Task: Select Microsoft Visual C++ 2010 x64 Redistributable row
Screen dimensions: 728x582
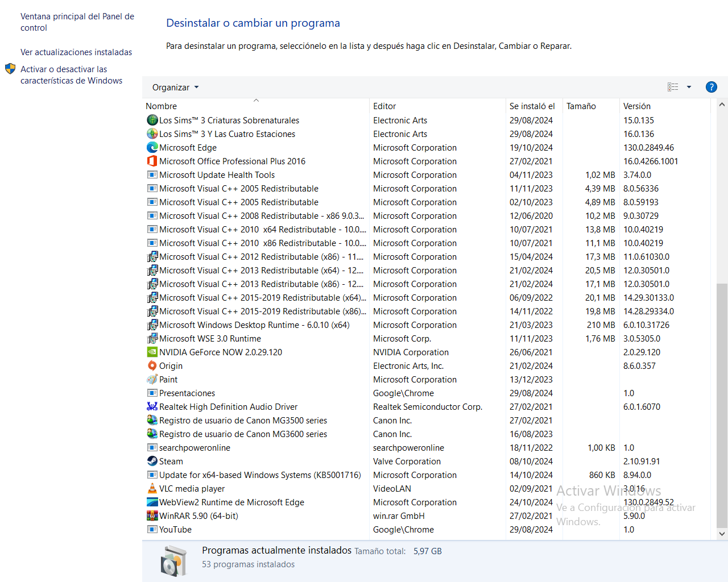Action: [427, 229]
